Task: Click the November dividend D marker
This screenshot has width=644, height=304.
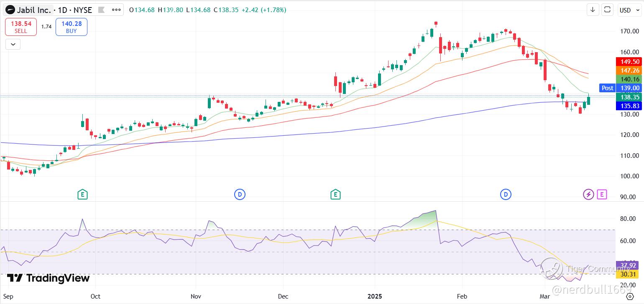Action: pos(240,194)
